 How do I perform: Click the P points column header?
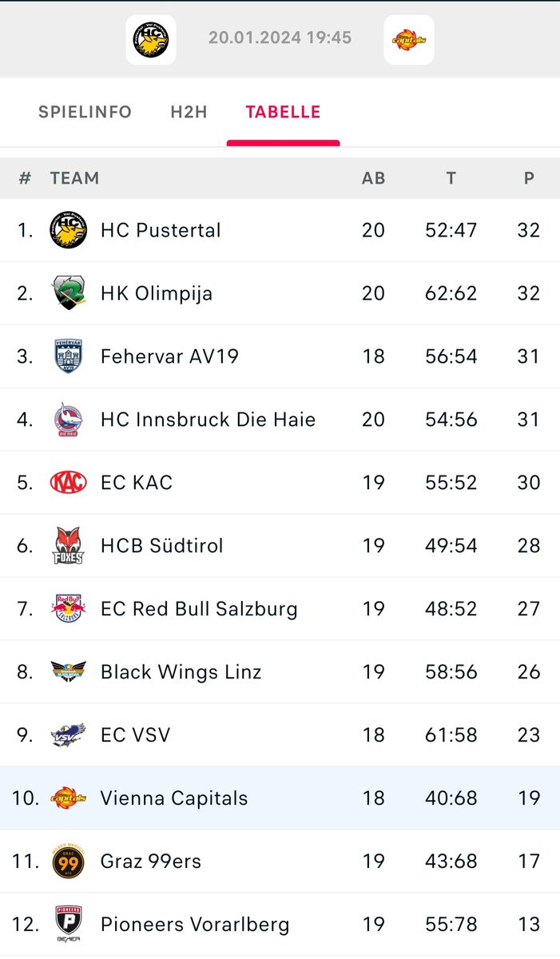point(529,178)
